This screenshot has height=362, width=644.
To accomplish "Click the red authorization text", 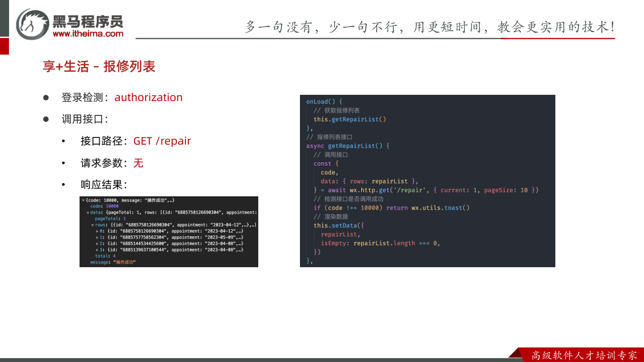I will [x=149, y=97].
